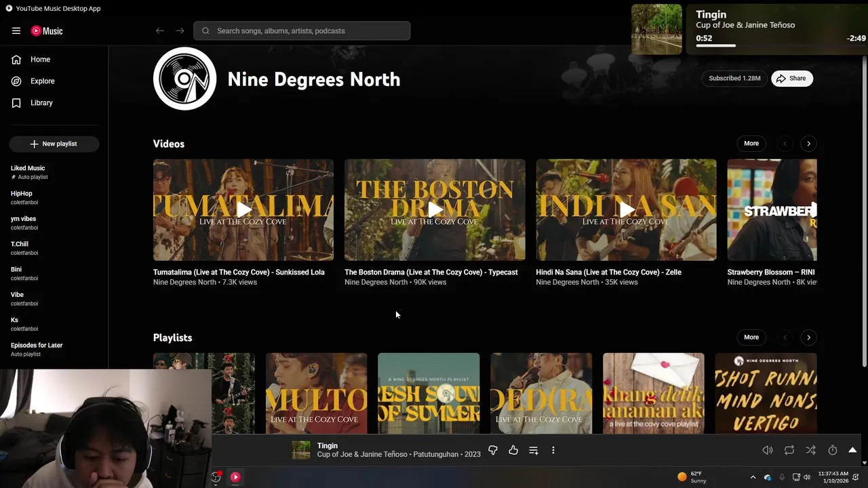Open the sleep timer
The height and width of the screenshot is (488, 868).
pos(833,450)
